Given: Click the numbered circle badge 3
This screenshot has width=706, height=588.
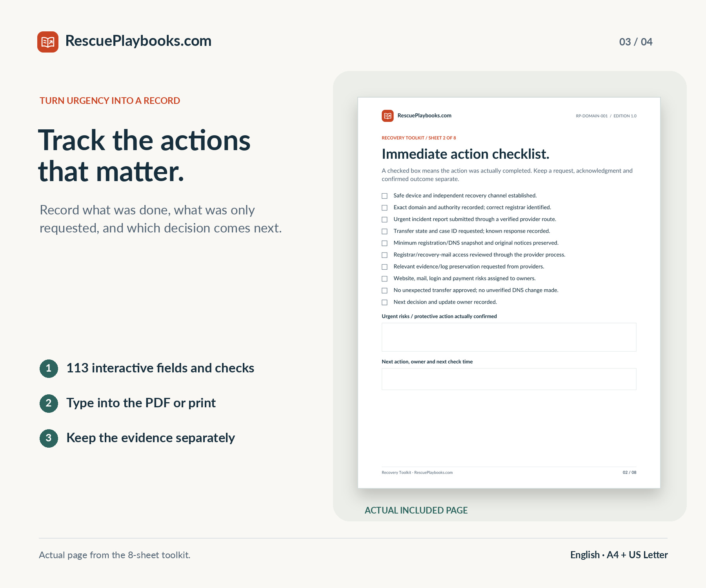Looking at the screenshot, I should [x=49, y=438].
